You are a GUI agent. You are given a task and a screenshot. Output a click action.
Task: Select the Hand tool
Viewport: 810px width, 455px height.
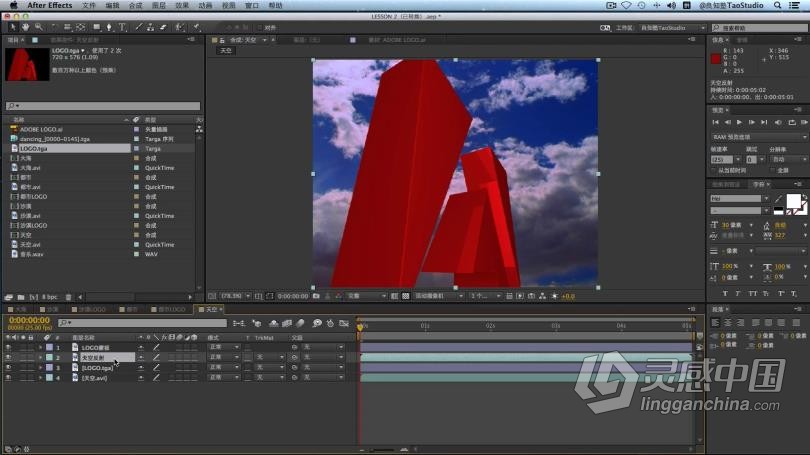(25, 27)
